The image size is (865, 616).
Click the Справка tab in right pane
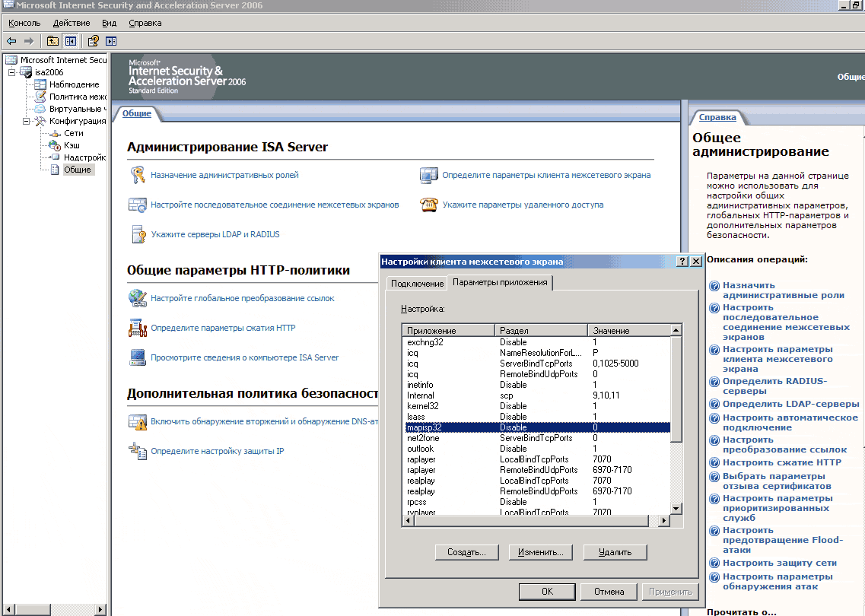coord(717,117)
